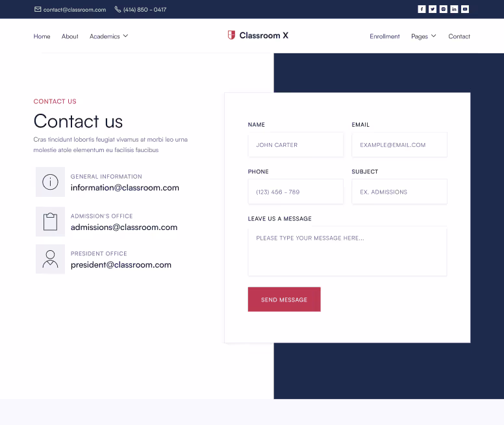Click the President Office person icon
Image resolution: width=504 pixels, height=425 pixels.
(50, 259)
